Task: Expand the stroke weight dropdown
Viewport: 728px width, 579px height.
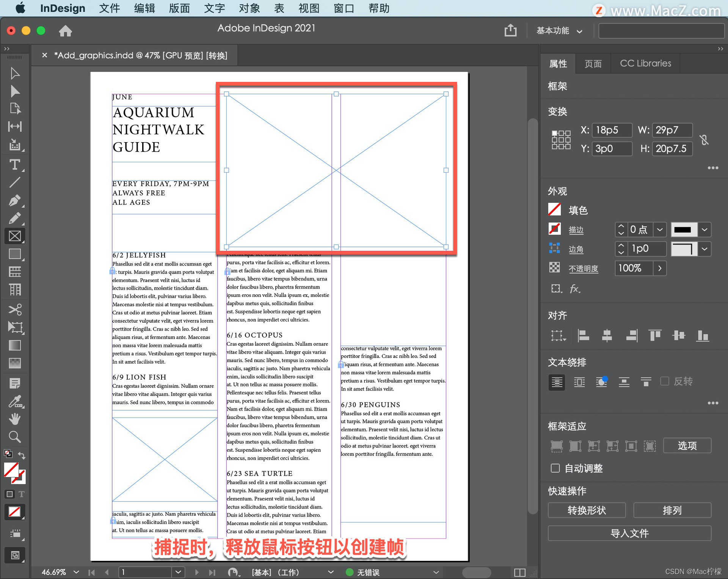Action: point(659,229)
